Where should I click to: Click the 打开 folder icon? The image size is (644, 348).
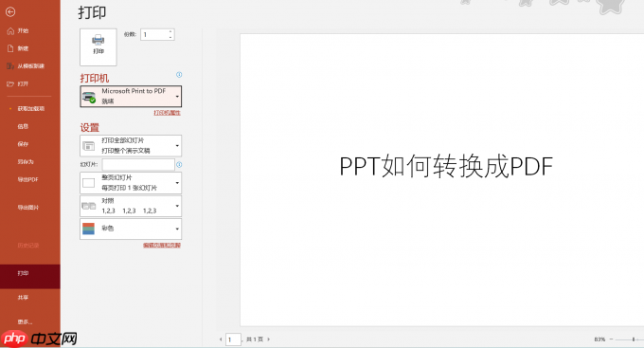click(10, 83)
